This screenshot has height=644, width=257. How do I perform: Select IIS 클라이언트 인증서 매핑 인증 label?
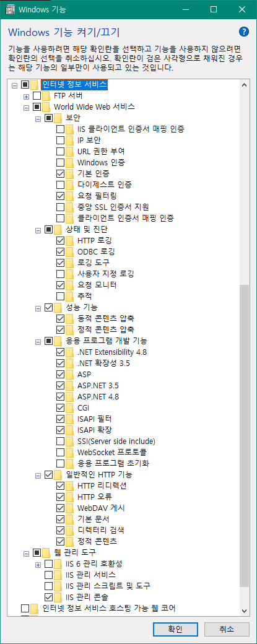tap(131, 129)
